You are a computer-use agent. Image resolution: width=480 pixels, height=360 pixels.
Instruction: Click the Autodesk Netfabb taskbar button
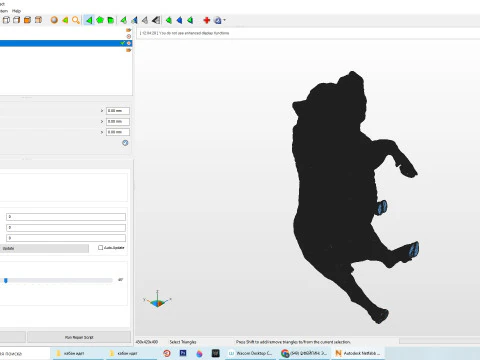coord(358,353)
